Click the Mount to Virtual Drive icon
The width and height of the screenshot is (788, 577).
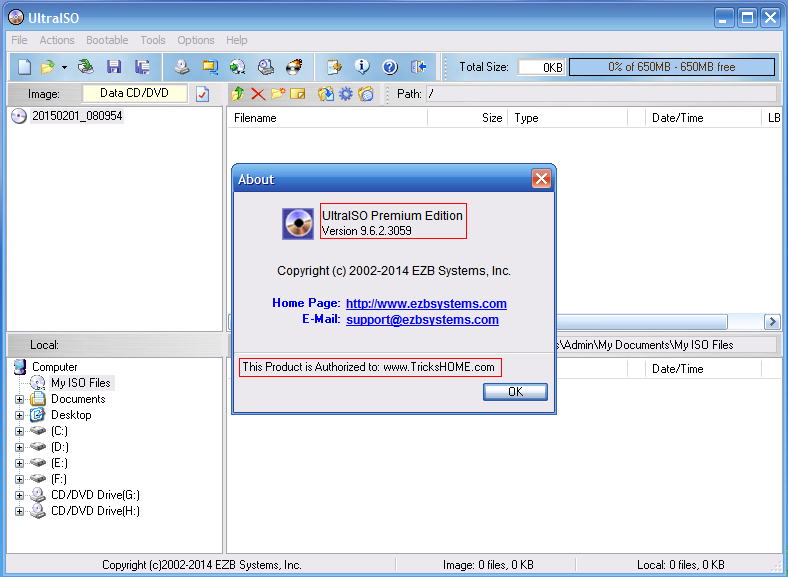click(266, 67)
